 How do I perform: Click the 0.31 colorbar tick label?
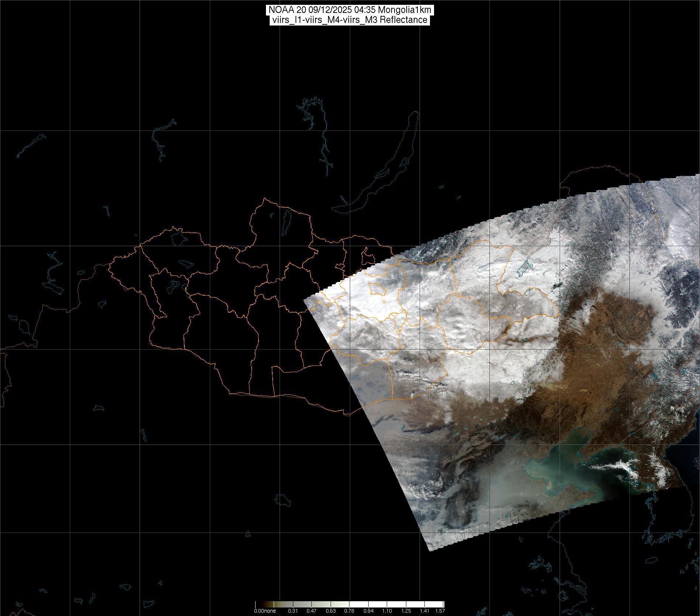[x=293, y=611]
